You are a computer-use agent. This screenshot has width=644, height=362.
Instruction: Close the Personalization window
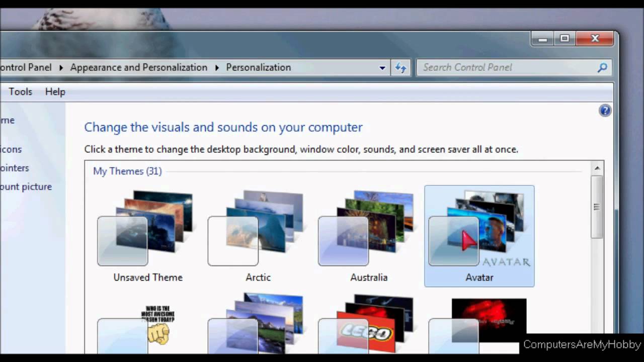click(595, 39)
